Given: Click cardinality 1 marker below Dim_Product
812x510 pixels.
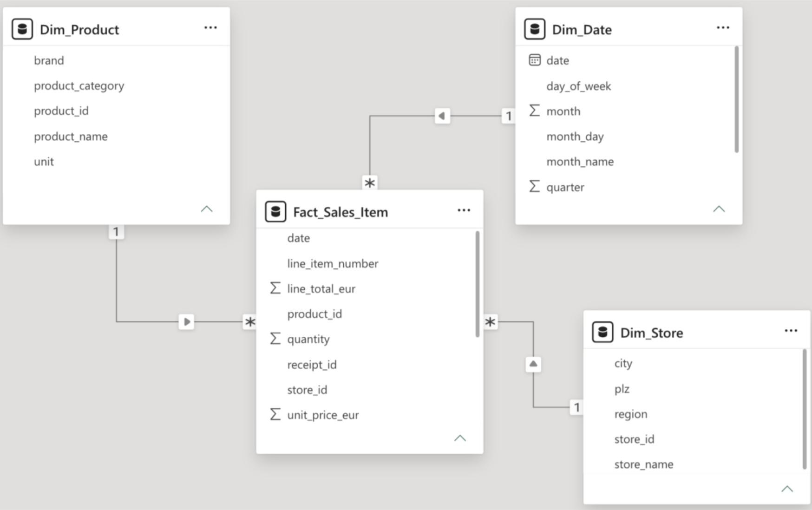Looking at the screenshot, I should point(116,231).
